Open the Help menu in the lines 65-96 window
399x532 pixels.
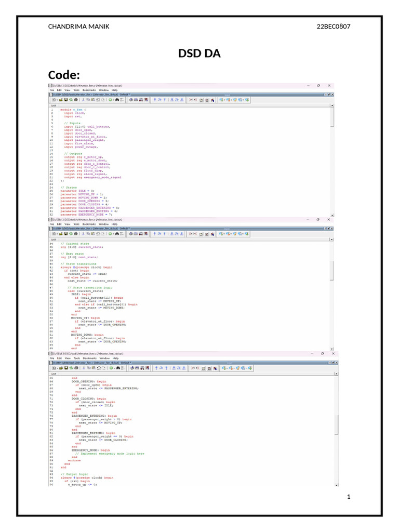pyautogui.click(x=116, y=358)
